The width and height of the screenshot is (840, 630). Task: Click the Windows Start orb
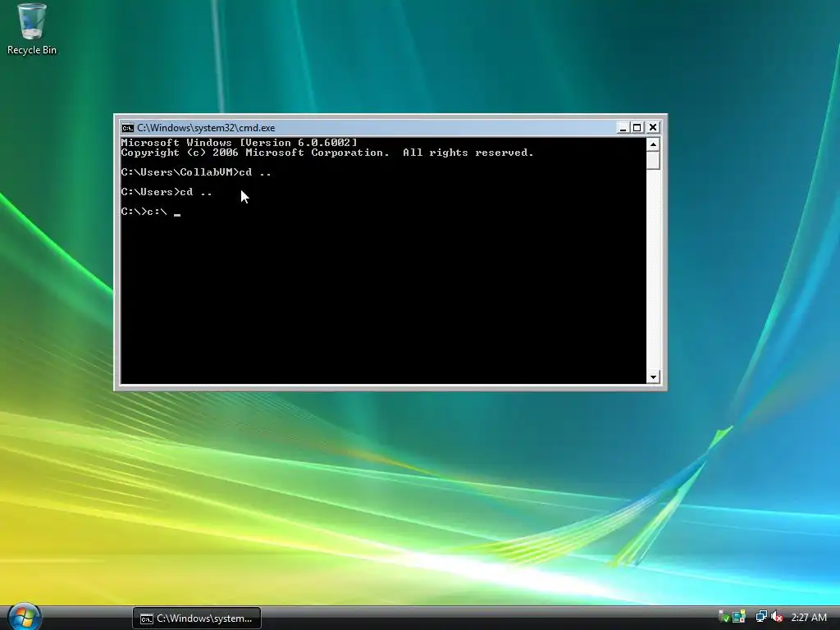pyautogui.click(x=24, y=617)
